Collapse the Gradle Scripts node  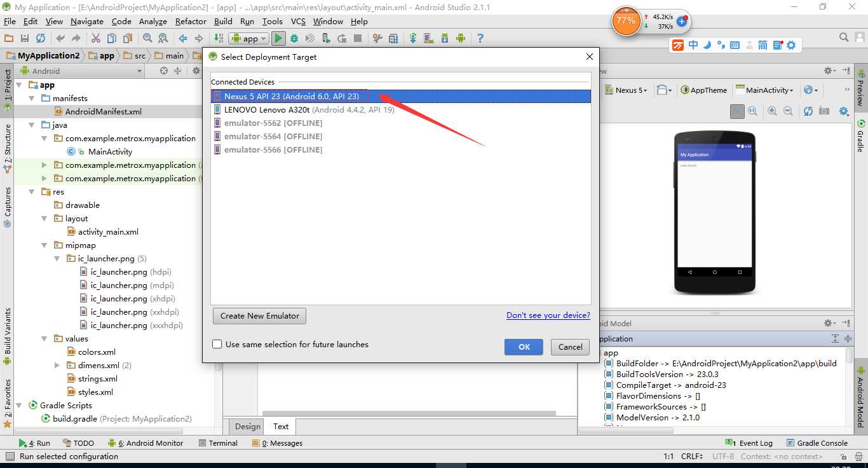pos(19,405)
